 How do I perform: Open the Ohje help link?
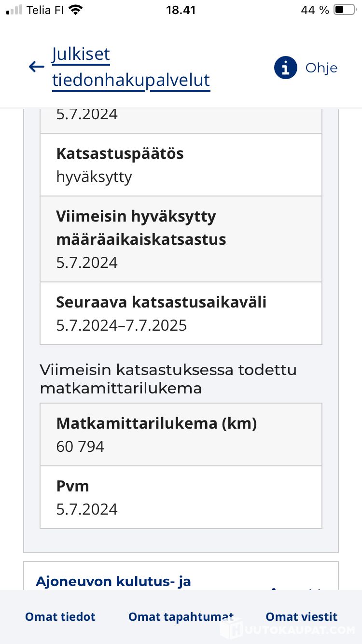[321, 68]
